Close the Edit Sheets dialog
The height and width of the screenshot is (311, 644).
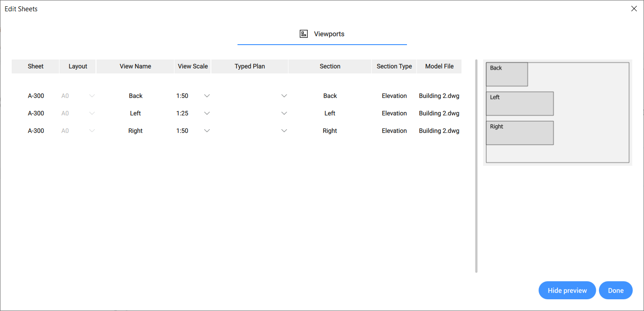click(634, 9)
